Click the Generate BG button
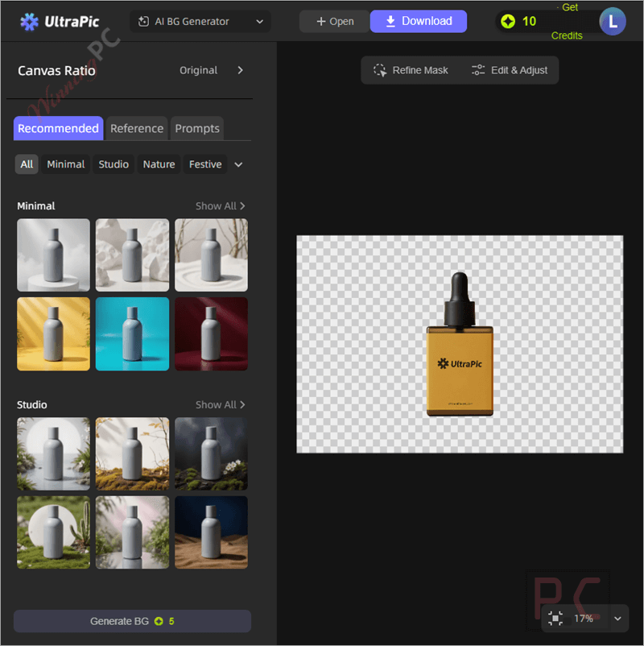This screenshot has width=644, height=646. pos(132,621)
